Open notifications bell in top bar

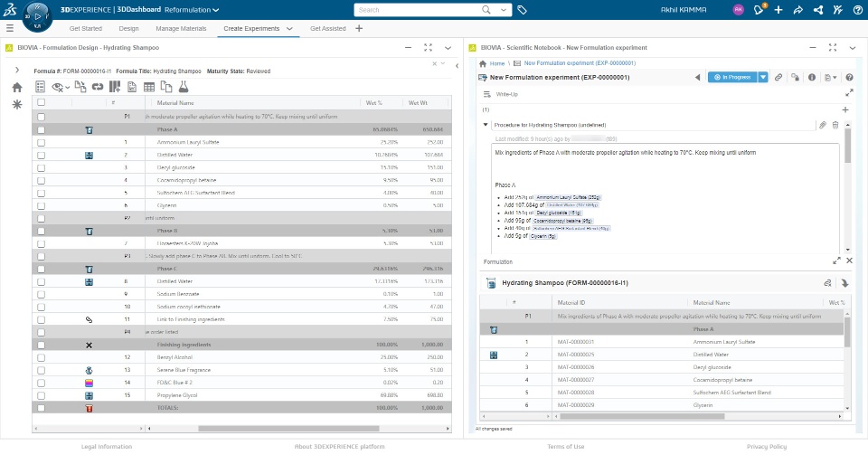coord(759,9)
